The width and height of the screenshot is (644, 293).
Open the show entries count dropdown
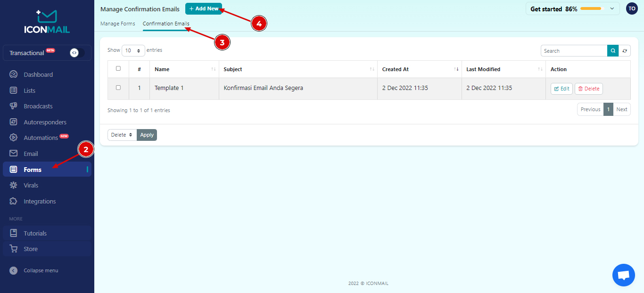[133, 50]
